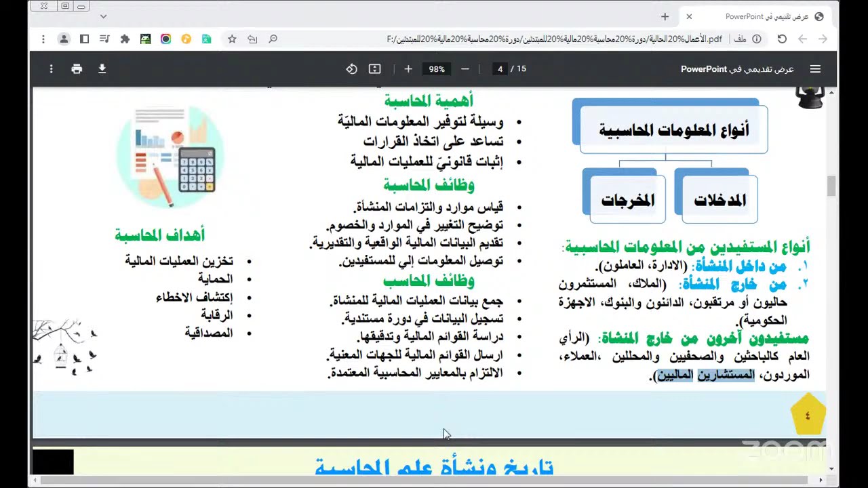Open Chrome three-dot customize menu

pos(43,39)
